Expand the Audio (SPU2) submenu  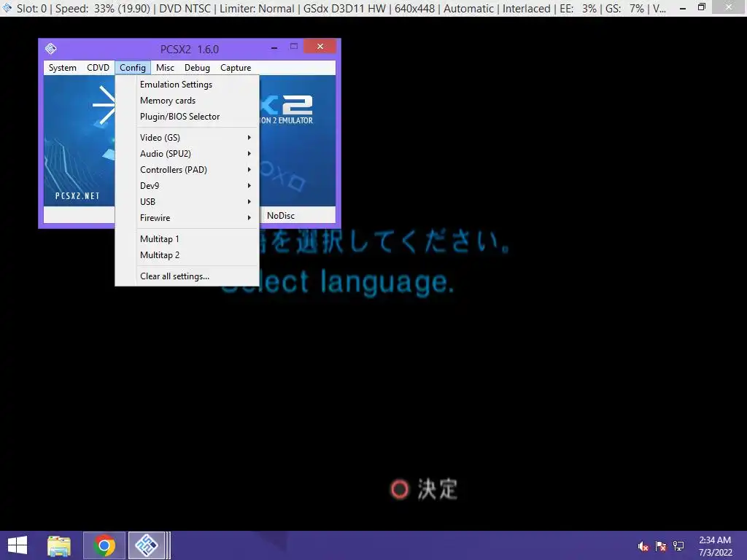tap(187, 154)
